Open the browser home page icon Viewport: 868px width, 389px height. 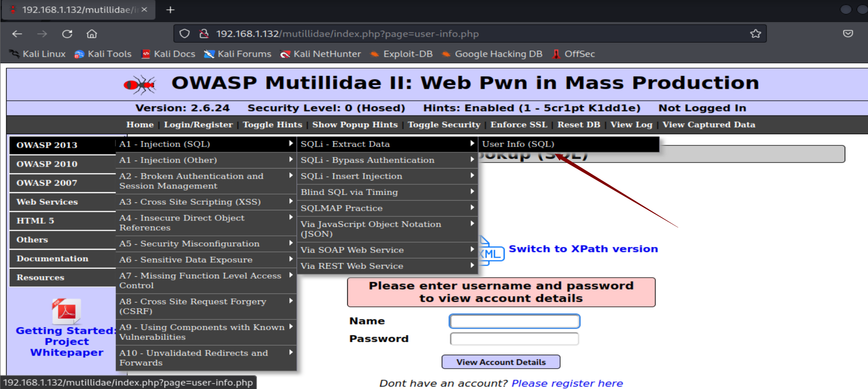coord(92,34)
